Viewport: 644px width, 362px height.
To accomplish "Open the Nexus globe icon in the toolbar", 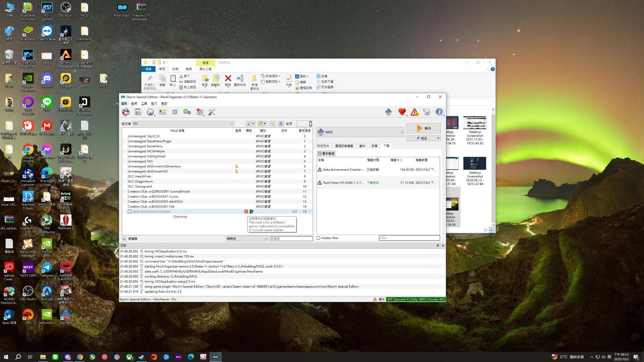I will pyautogui.click(x=150, y=112).
